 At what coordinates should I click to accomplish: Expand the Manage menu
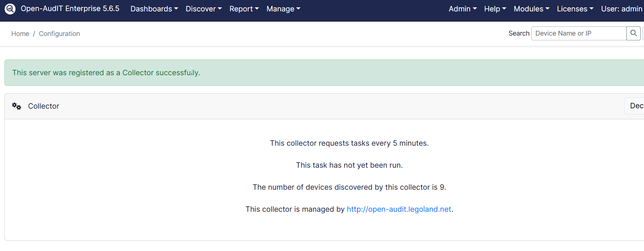pos(283,9)
